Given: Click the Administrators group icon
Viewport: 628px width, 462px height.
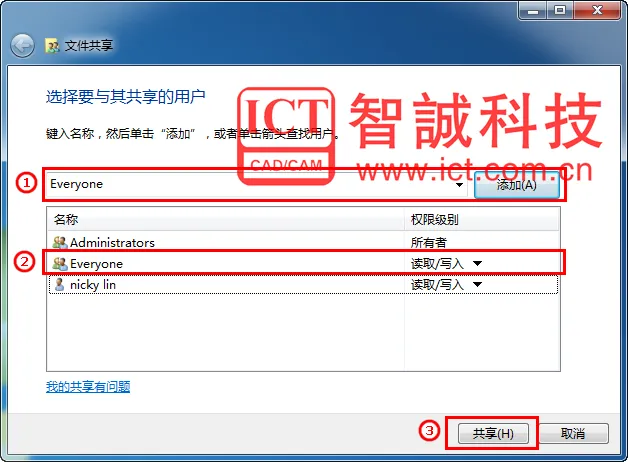Looking at the screenshot, I should (60, 242).
